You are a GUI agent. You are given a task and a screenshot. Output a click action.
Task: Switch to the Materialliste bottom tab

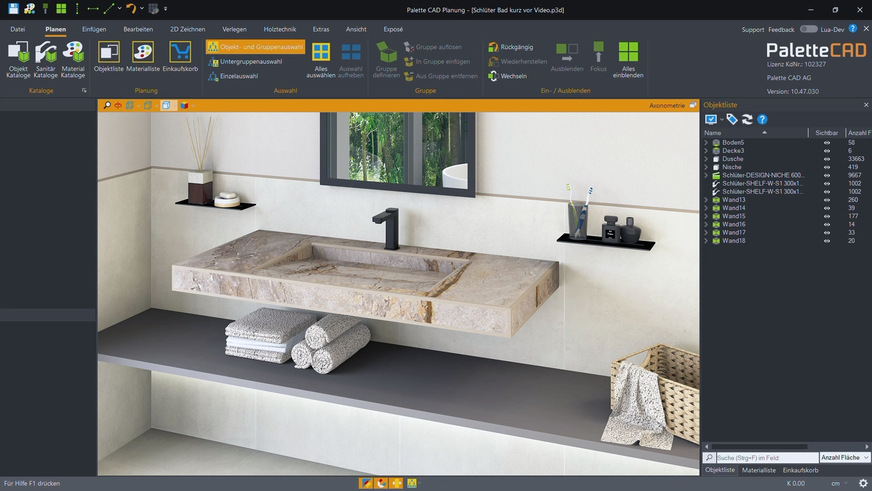[759, 470]
